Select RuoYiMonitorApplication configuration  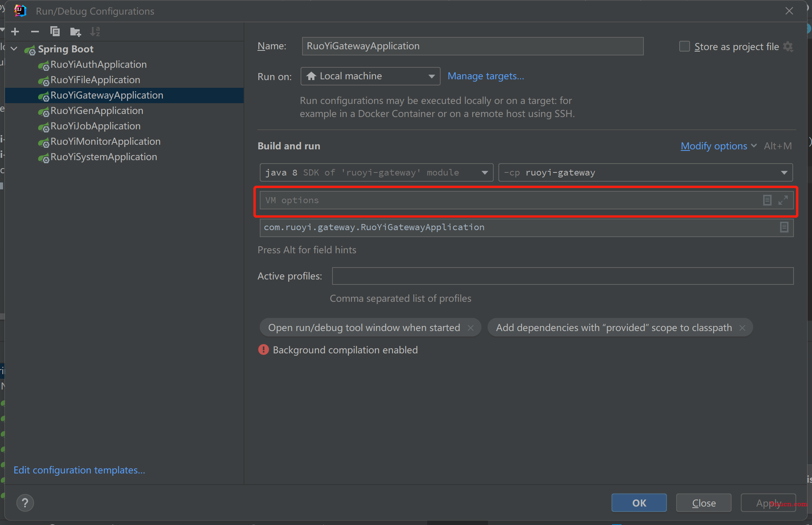105,142
